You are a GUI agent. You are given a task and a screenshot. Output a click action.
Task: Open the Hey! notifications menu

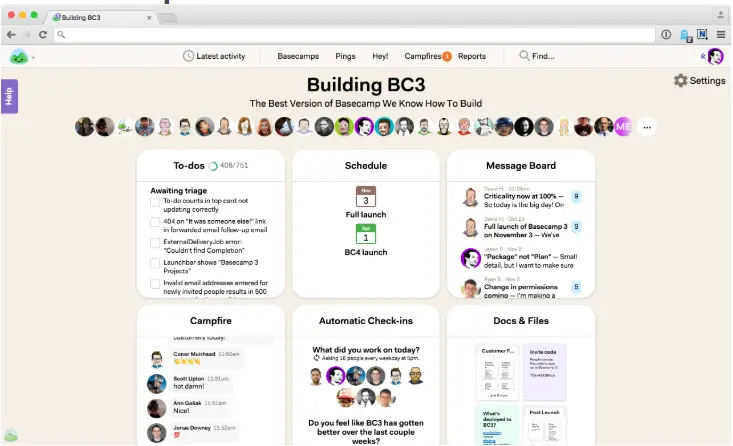380,56
